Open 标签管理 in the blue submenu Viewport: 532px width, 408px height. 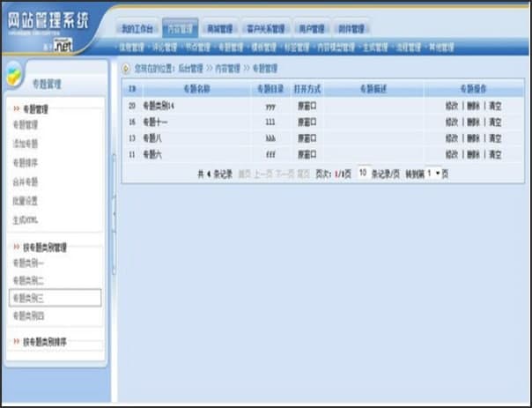(297, 48)
